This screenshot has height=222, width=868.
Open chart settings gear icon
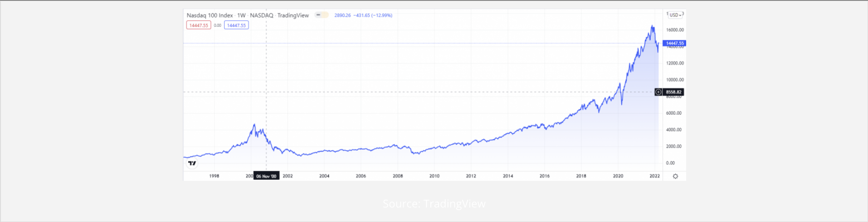pos(675,176)
